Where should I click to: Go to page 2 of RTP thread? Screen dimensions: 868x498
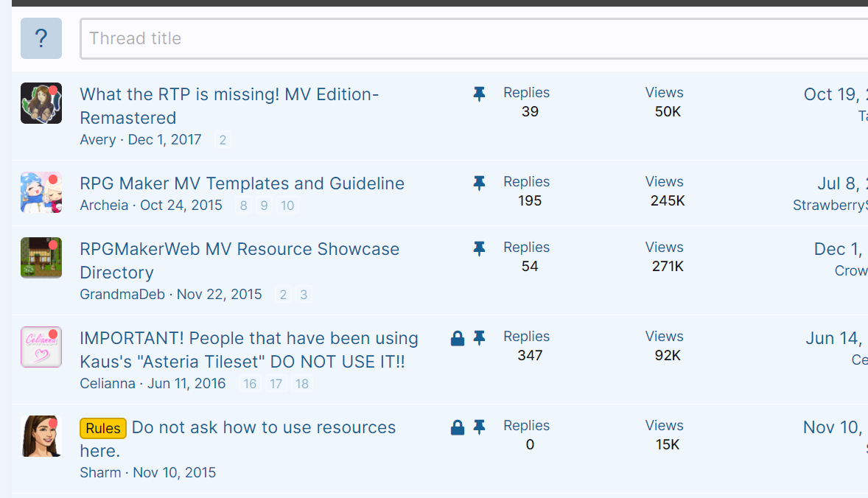(223, 140)
